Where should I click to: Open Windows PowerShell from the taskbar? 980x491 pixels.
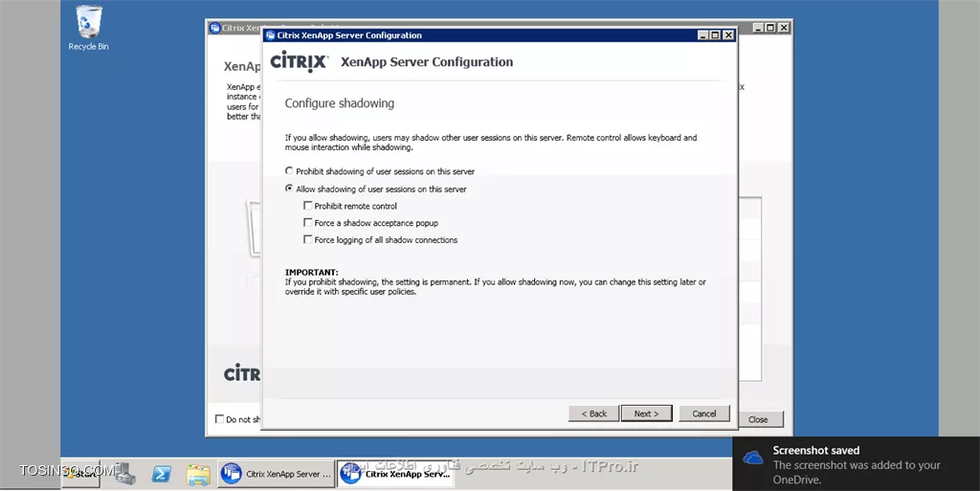click(x=161, y=474)
